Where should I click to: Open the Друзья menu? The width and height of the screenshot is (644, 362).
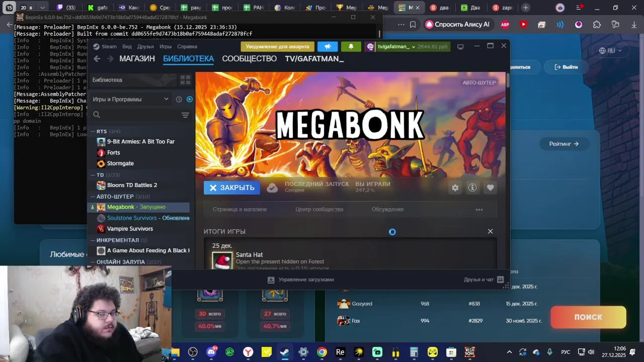pos(145,47)
